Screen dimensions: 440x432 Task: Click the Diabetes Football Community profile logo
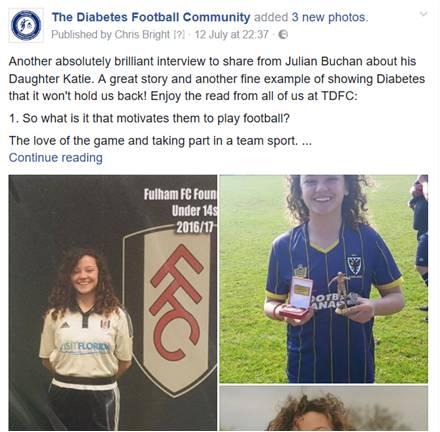pos(26,25)
